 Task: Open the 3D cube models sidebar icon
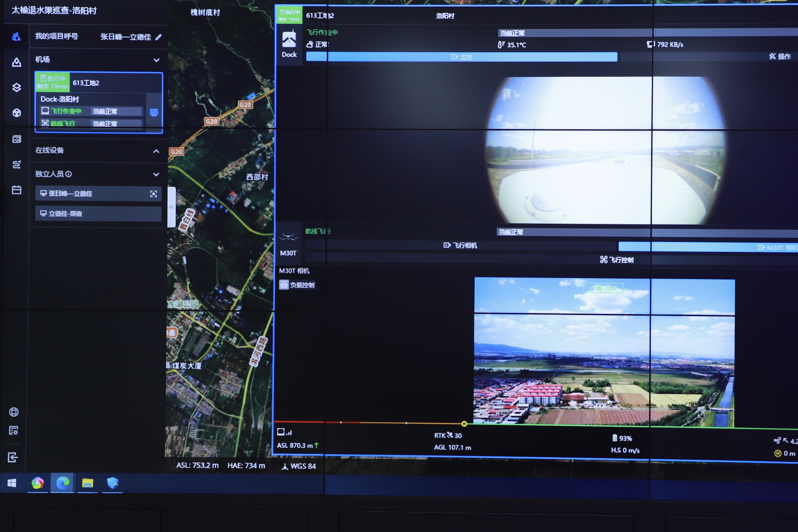click(x=16, y=113)
